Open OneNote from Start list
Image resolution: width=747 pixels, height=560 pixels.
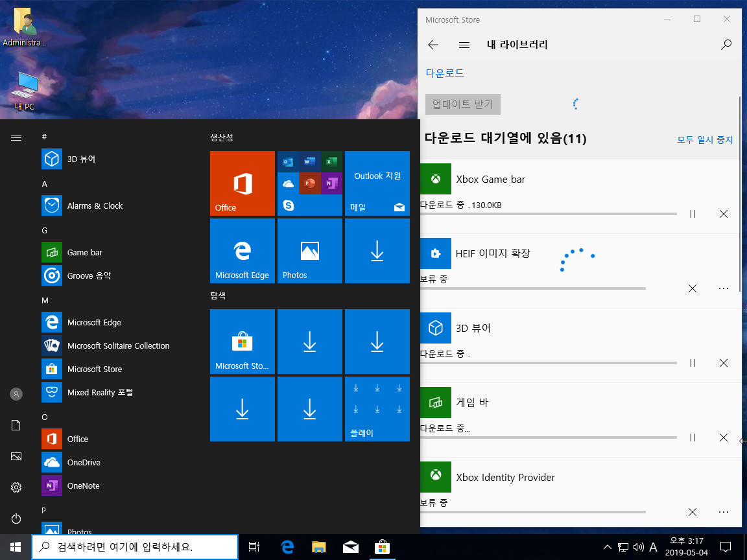click(x=117, y=485)
